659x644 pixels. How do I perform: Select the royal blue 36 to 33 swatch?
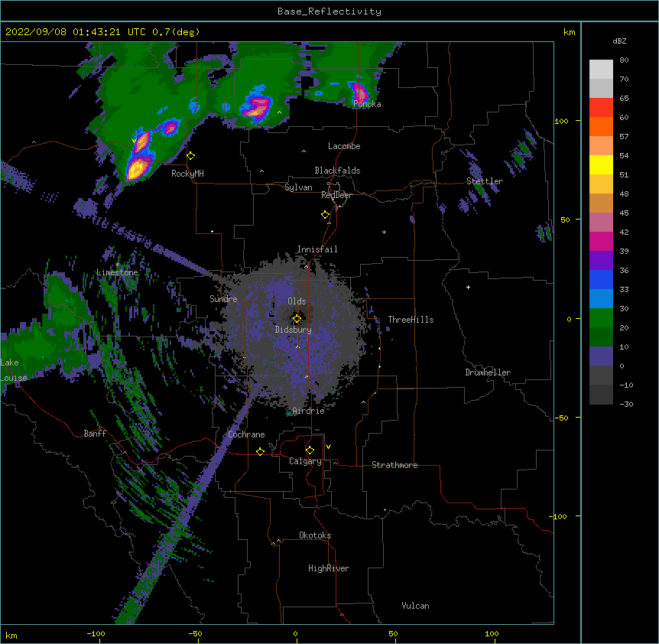coord(601,279)
